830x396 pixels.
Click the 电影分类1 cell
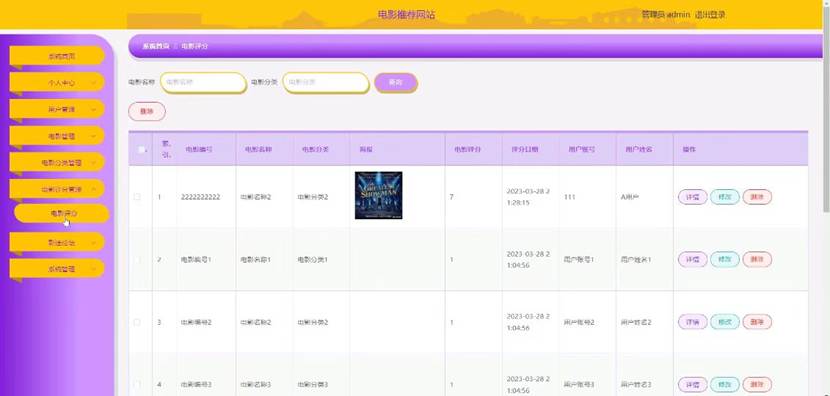pos(312,259)
